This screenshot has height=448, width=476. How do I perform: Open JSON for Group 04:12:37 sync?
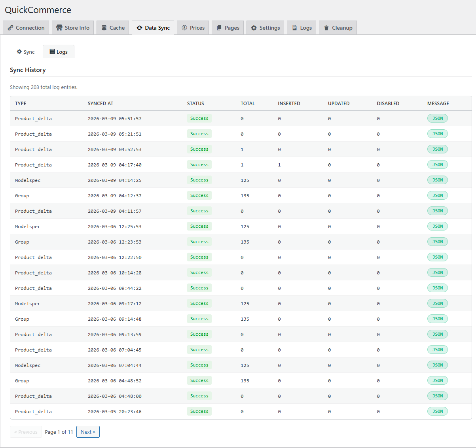point(438,195)
